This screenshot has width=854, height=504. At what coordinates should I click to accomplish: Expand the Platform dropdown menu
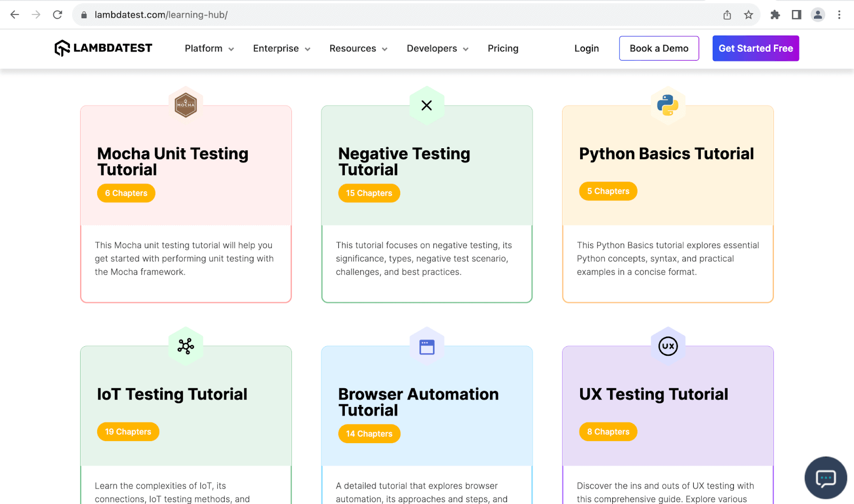click(x=208, y=48)
